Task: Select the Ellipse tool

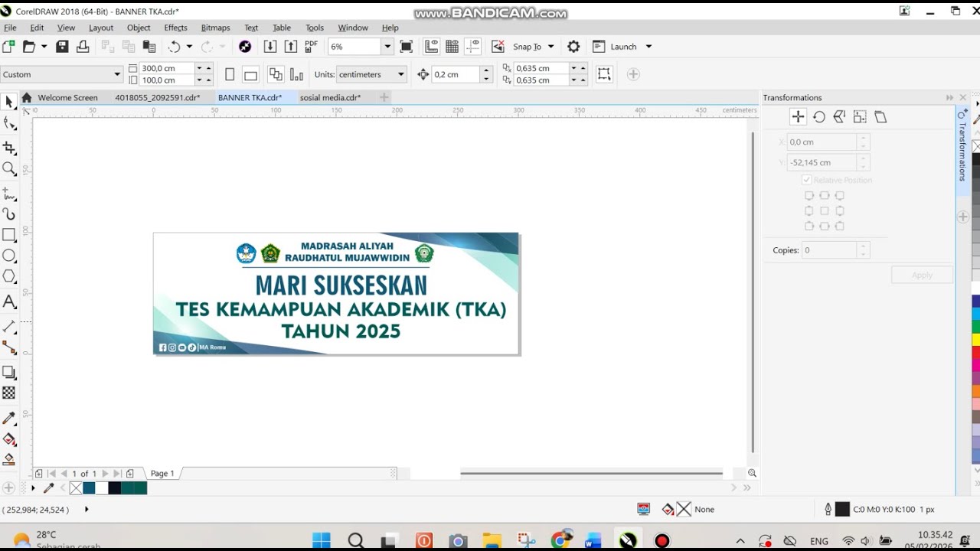Action: tap(9, 256)
